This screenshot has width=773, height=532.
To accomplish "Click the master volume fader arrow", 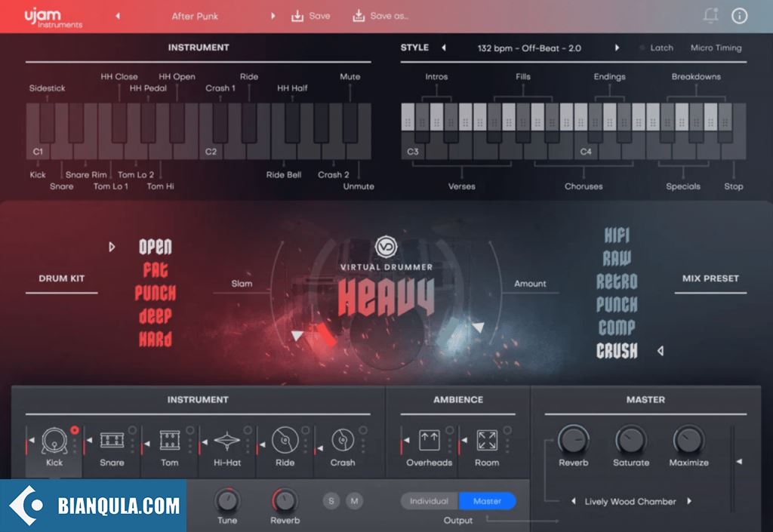I will (x=739, y=462).
